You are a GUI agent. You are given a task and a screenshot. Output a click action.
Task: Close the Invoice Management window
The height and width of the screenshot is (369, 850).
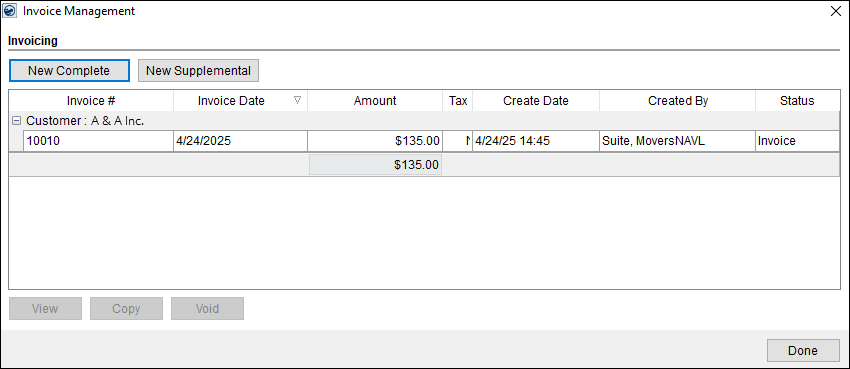[835, 11]
